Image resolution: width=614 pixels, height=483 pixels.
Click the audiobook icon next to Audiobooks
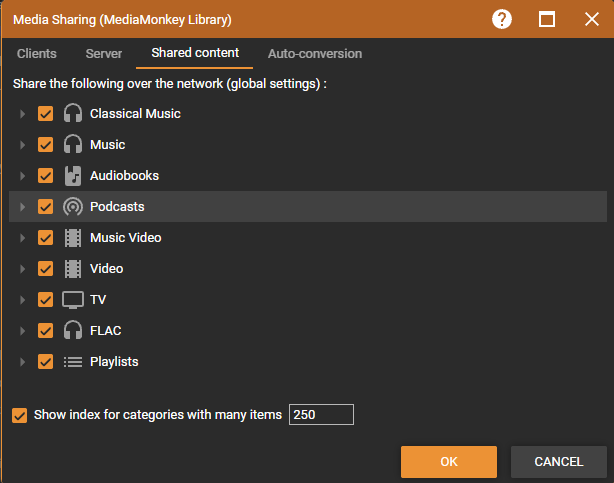tap(72, 176)
